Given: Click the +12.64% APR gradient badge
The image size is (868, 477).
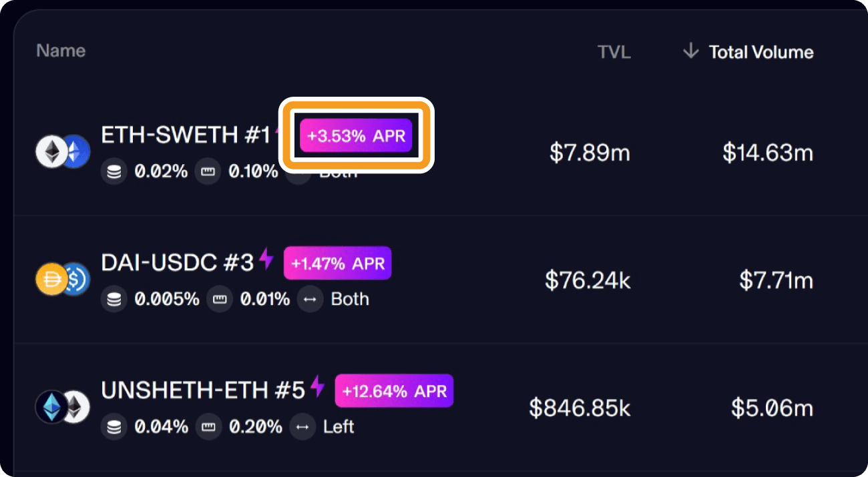Looking at the screenshot, I should coord(394,391).
